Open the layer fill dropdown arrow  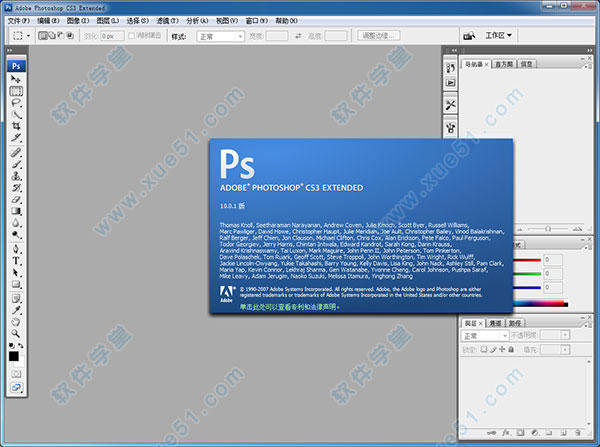565,349
